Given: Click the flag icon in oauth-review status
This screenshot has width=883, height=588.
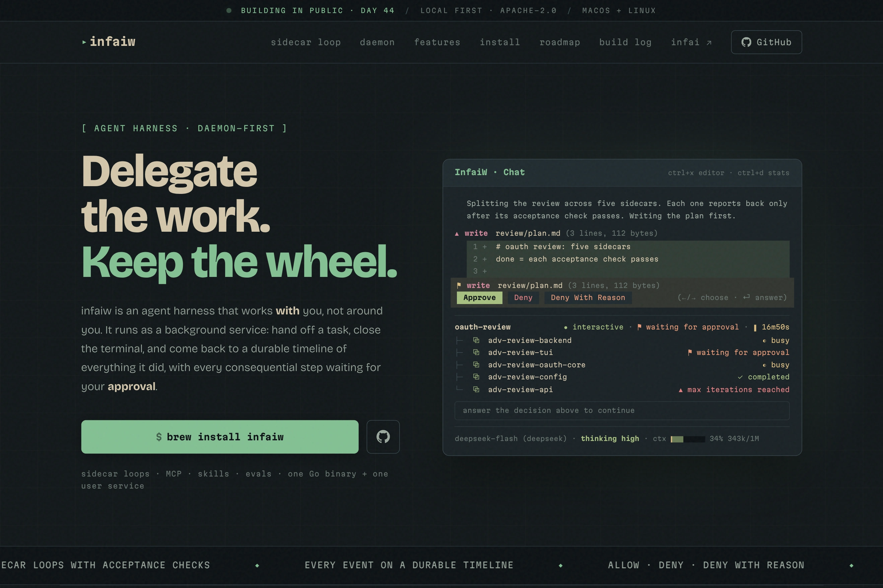Looking at the screenshot, I should coord(639,327).
